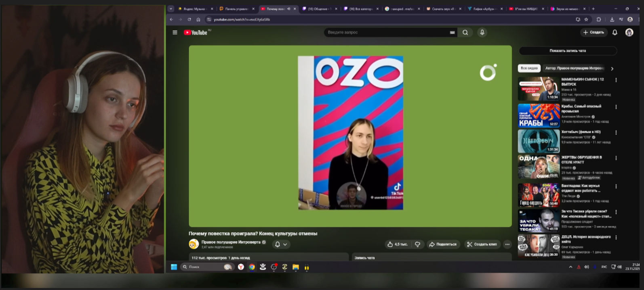Click the browser address bar URL

click(x=242, y=19)
